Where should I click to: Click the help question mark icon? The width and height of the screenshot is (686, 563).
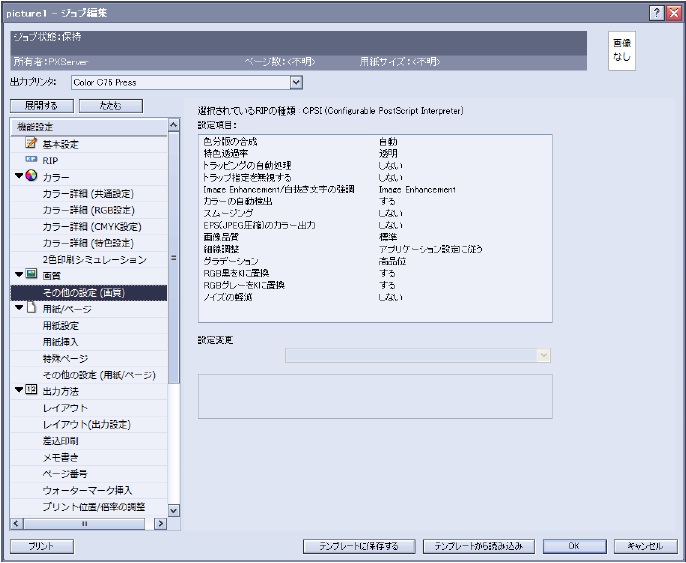tap(654, 12)
